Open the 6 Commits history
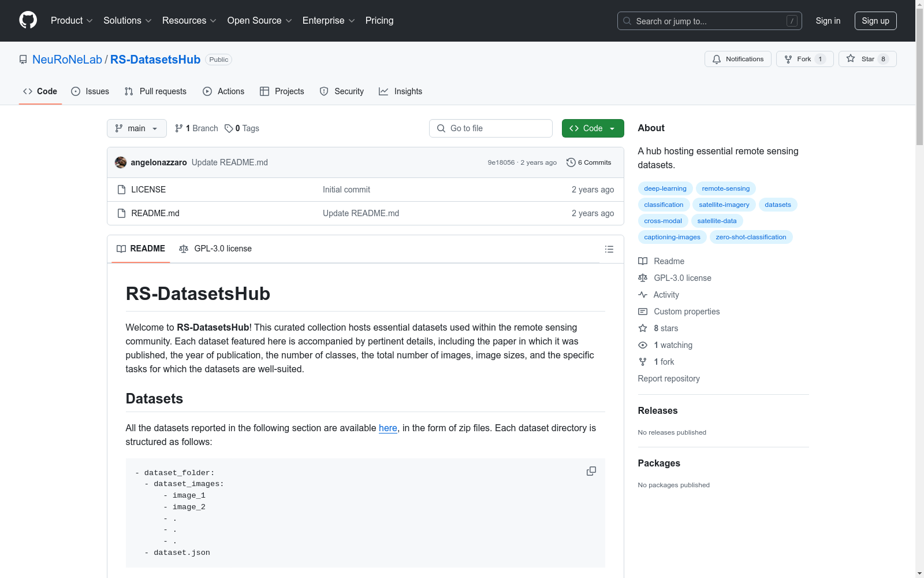 pos(589,162)
